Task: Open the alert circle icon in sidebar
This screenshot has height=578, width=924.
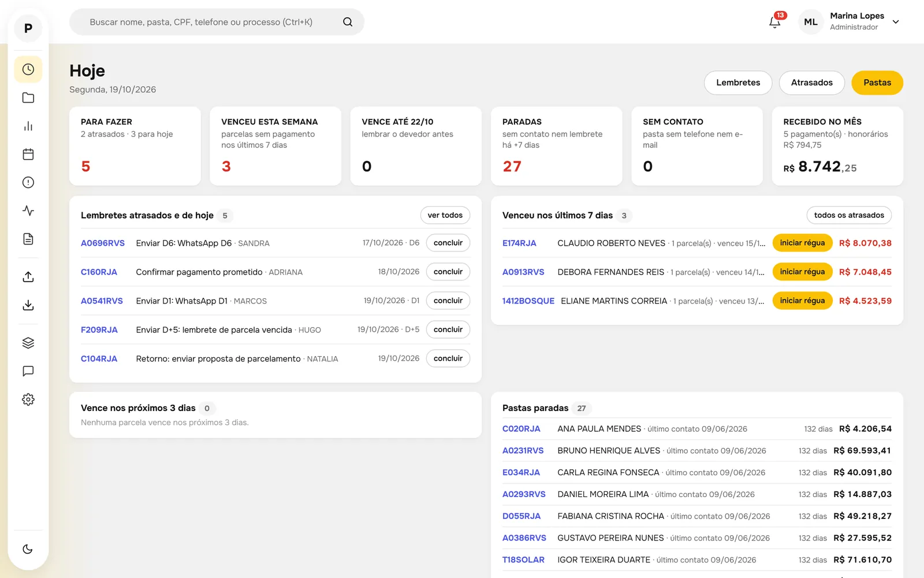Action: pos(28,183)
